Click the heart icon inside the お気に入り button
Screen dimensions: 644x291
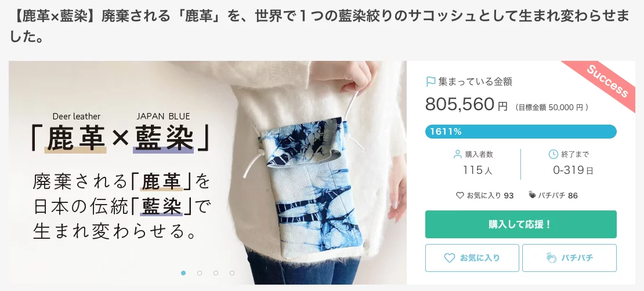(x=450, y=258)
